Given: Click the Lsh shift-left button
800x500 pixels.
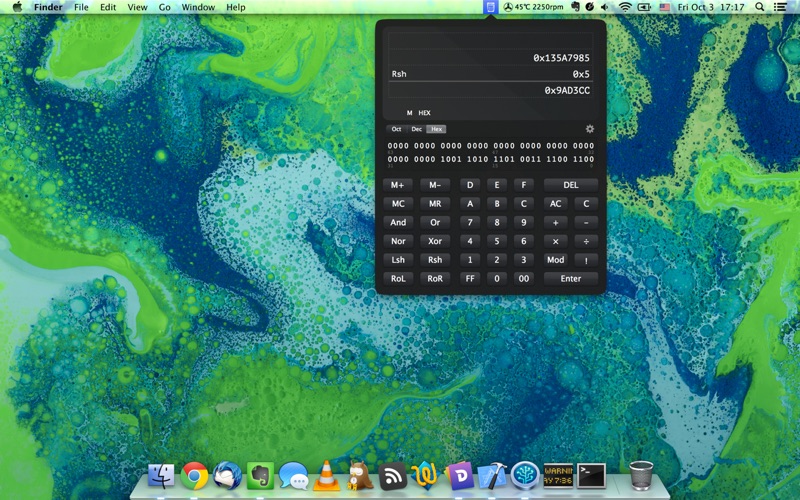Looking at the screenshot, I should [398, 260].
